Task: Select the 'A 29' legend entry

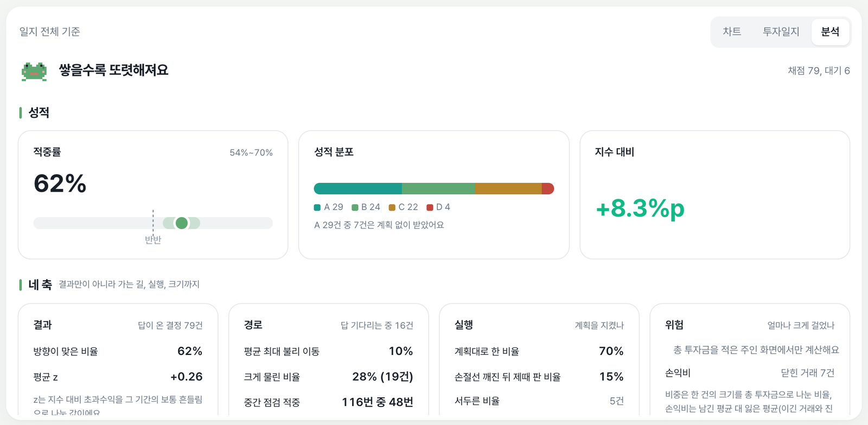Action: [329, 207]
